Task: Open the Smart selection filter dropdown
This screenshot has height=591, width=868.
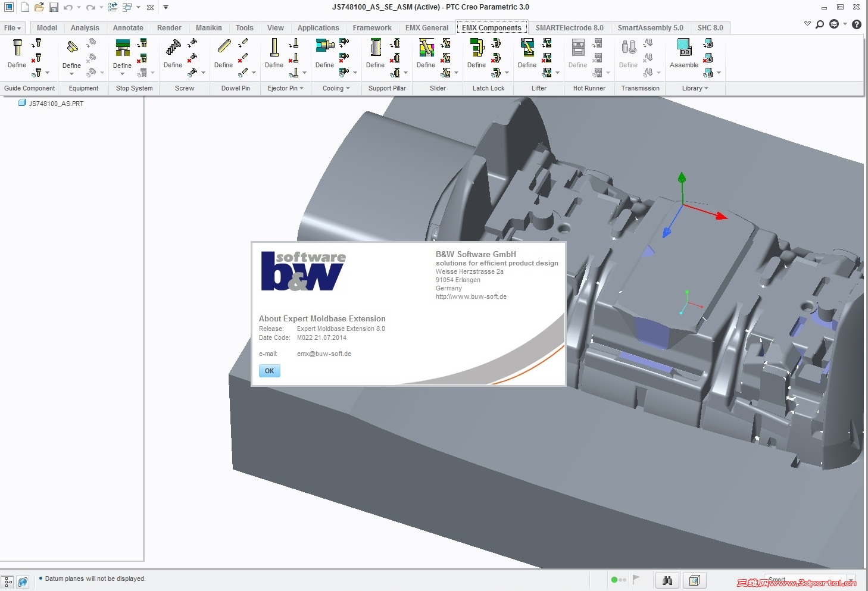Action: tap(852, 579)
